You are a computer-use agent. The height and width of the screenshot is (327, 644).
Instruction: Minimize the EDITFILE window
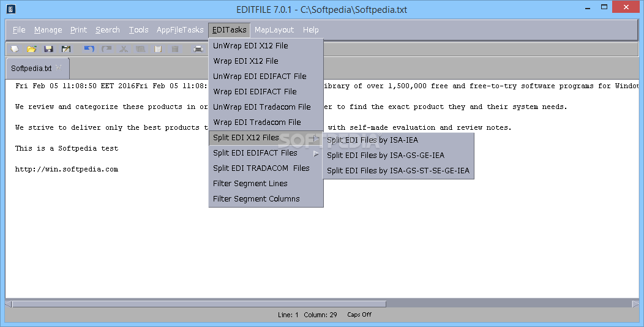[588, 7]
